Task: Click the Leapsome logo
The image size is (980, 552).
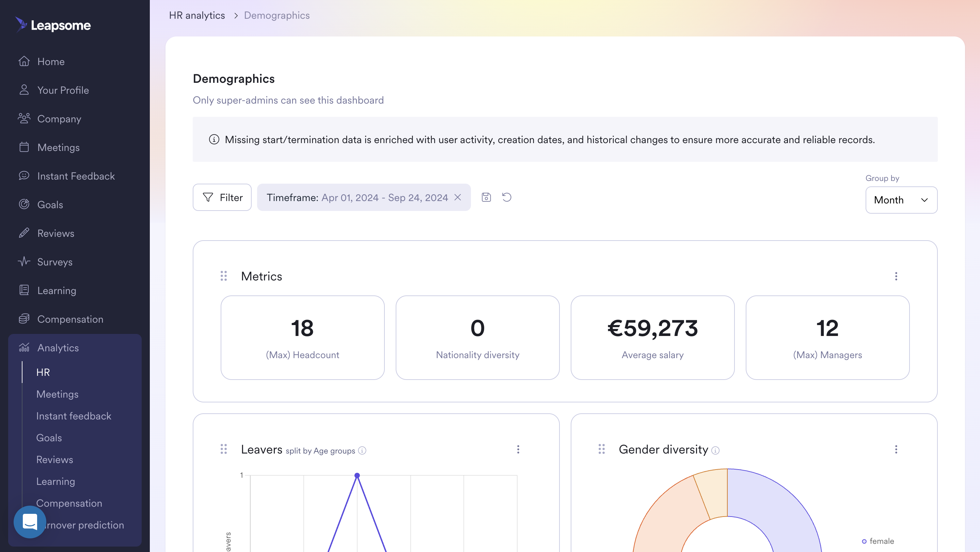Action: (53, 25)
